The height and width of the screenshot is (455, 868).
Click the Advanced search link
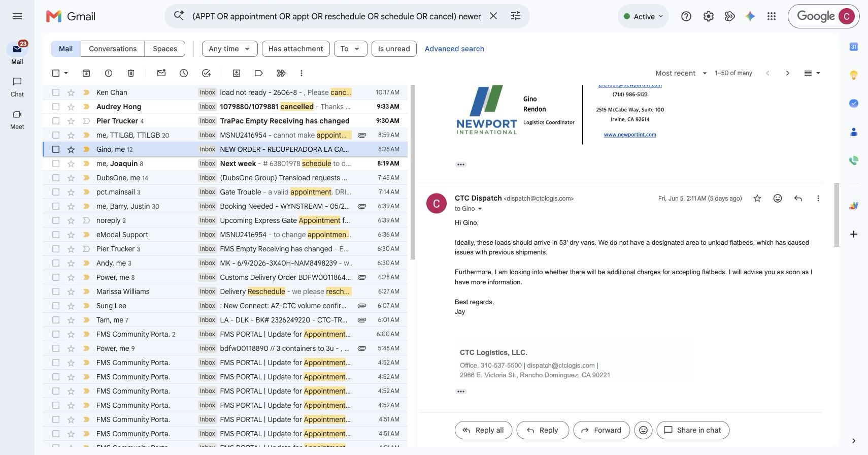pos(454,49)
